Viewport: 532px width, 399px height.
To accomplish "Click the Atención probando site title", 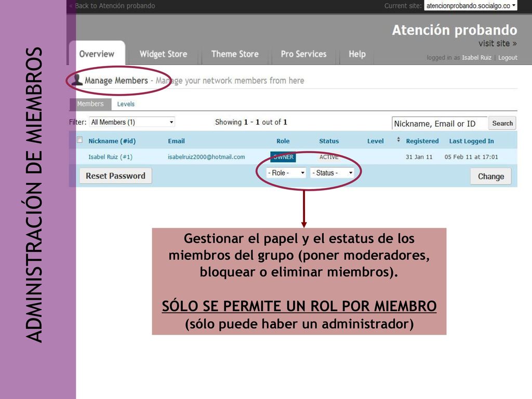I will coord(455,30).
